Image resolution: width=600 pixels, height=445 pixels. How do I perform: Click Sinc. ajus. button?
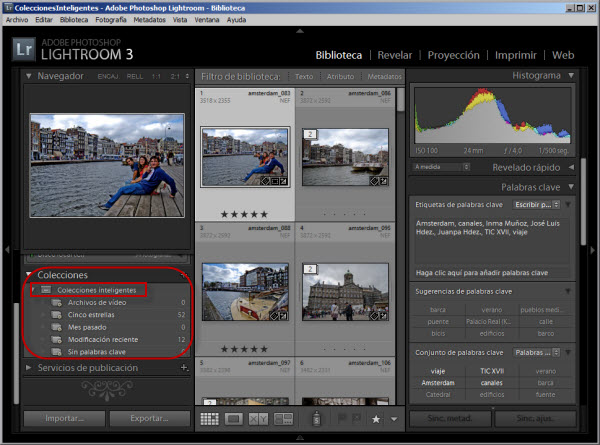pos(535,419)
